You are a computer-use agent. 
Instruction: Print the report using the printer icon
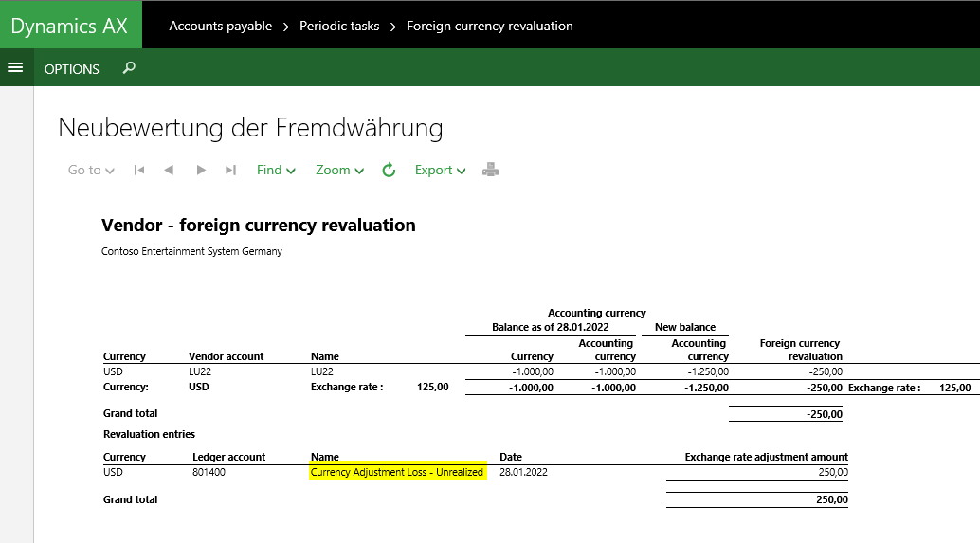coord(490,171)
